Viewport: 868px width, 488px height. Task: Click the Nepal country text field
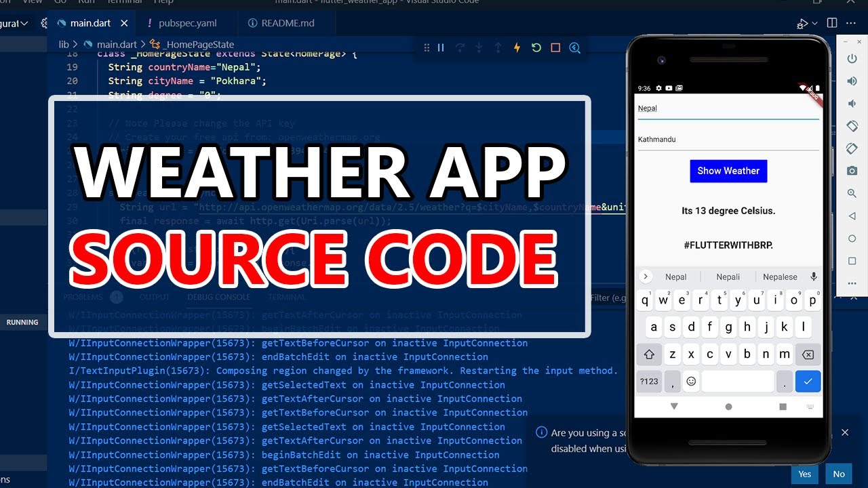click(728, 108)
